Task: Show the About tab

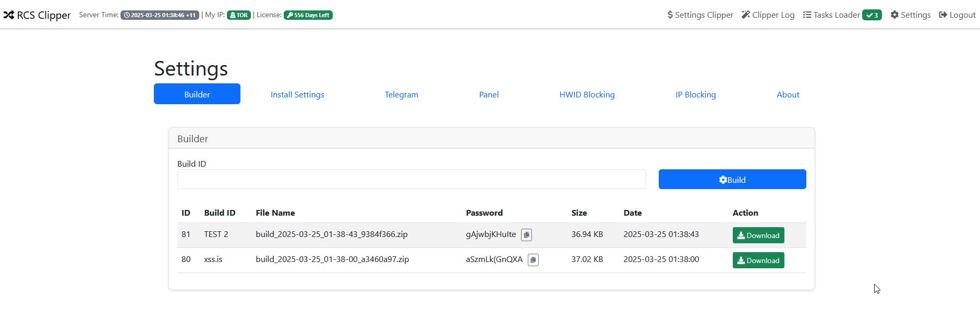Action: click(x=788, y=94)
